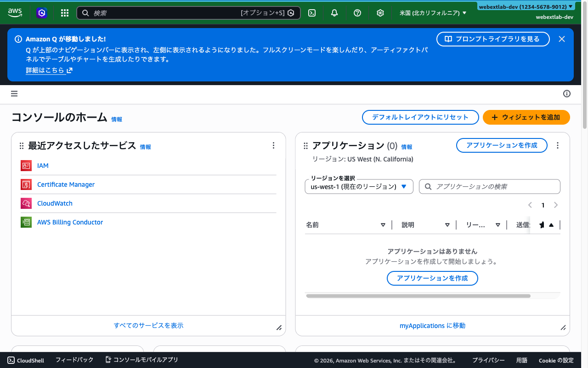Open the 名前 column filter dropdown
This screenshot has height=368, width=588.
(383, 224)
